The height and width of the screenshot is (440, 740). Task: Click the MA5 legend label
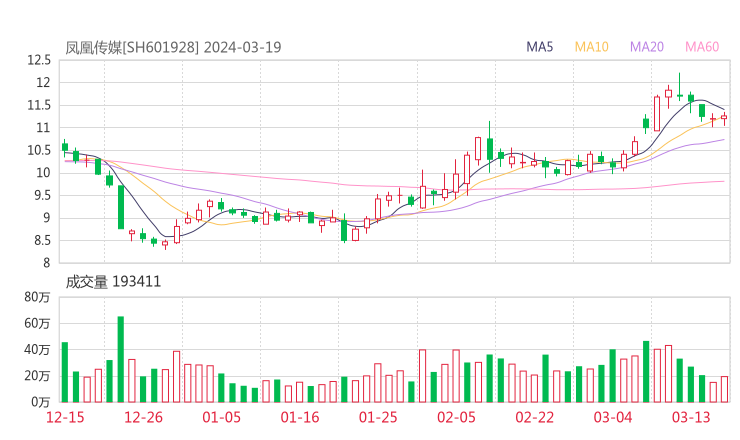tap(539, 47)
